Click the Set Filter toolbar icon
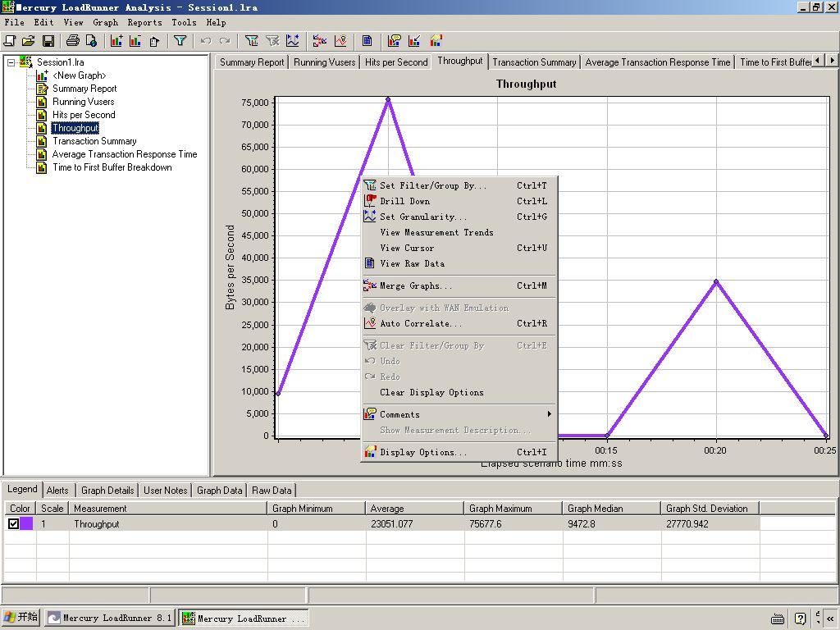This screenshot has width=840, height=630. (251, 41)
